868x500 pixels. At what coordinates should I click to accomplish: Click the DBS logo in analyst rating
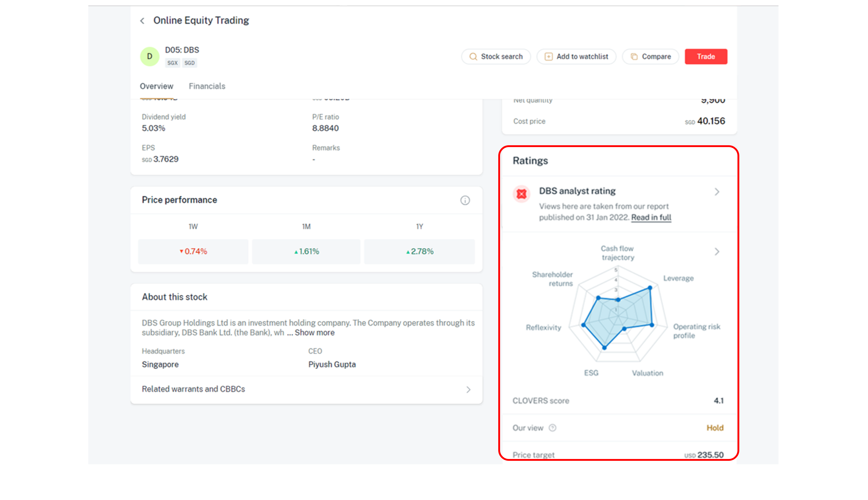click(x=521, y=194)
